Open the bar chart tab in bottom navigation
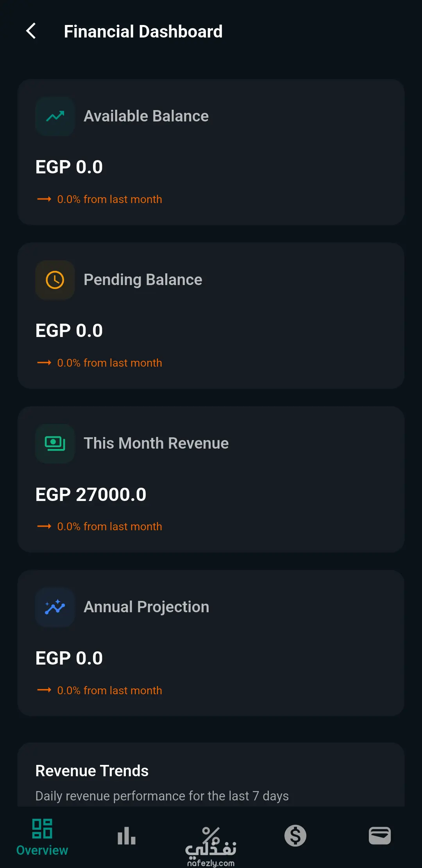The image size is (422, 868). pos(127,836)
